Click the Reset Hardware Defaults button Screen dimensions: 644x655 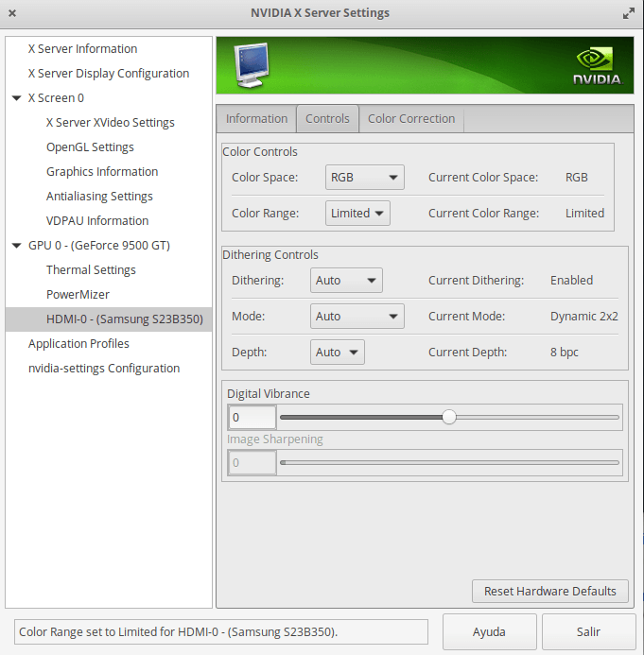click(x=549, y=591)
